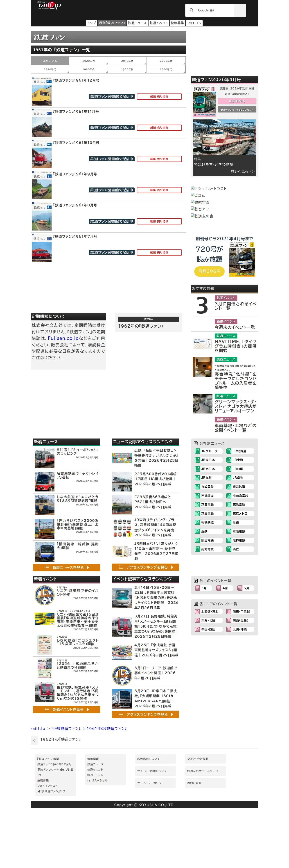Screen dimensions: 289x868
Task: Click the 新着ニュースを見る button
Action: point(66,568)
